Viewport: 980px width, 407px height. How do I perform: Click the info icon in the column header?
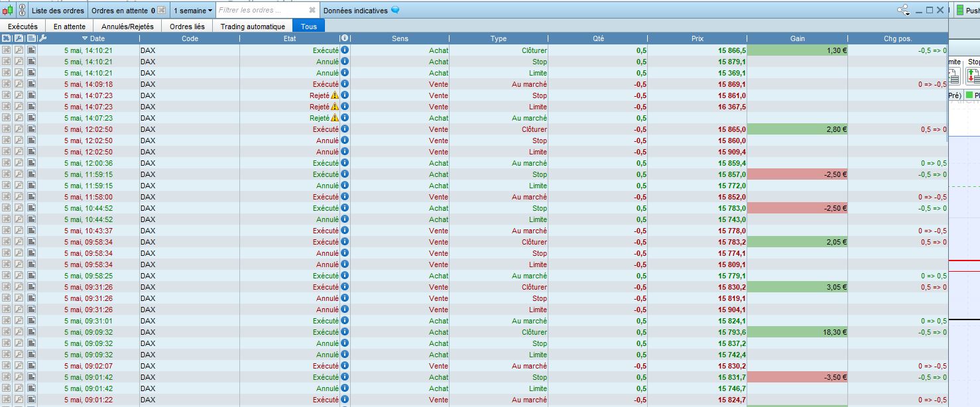click(x=344, y=38)
